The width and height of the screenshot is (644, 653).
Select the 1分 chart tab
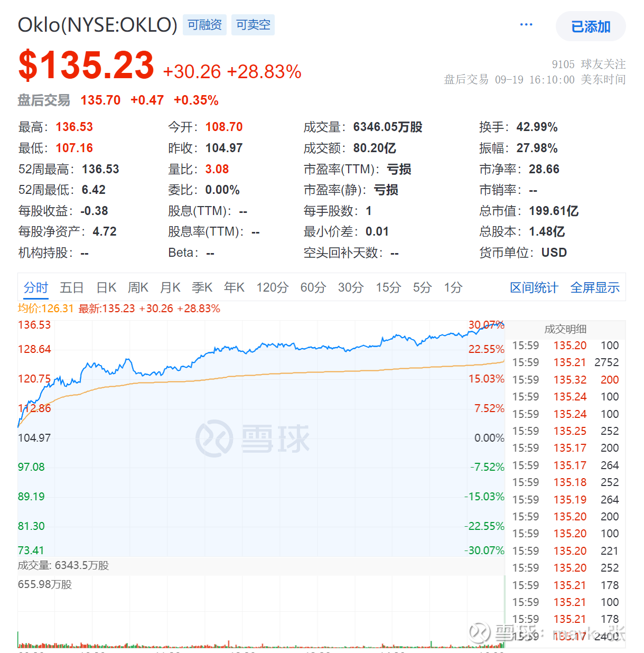[453, 287]
